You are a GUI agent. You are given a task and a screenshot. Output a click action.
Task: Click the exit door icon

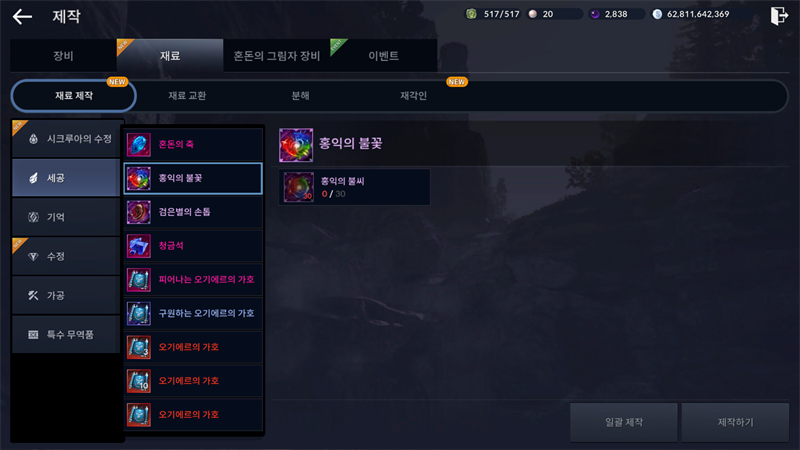coord(779,16)
